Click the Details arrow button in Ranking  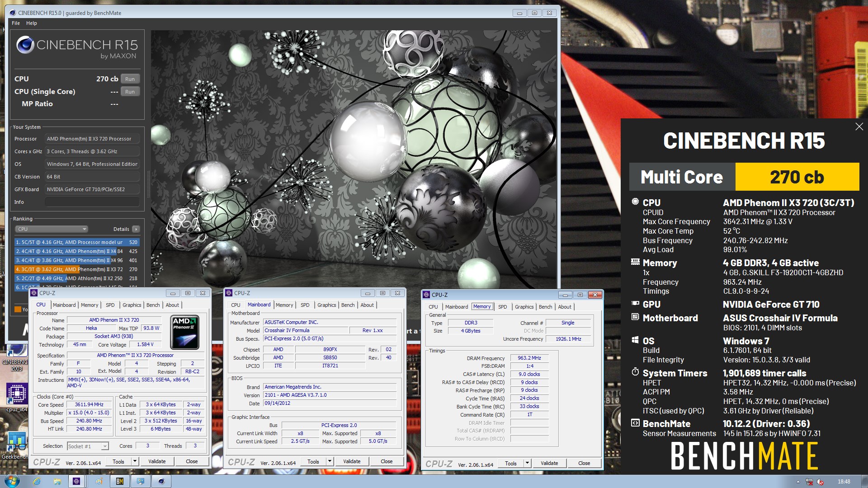136,229
